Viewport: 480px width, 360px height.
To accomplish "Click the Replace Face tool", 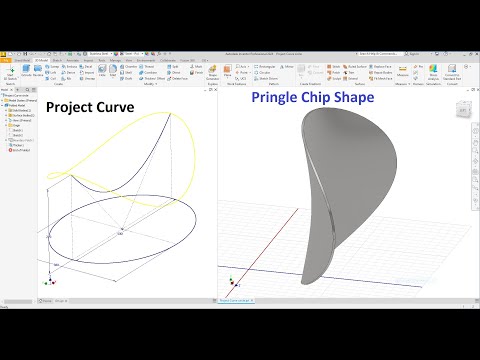I will 380,67.
